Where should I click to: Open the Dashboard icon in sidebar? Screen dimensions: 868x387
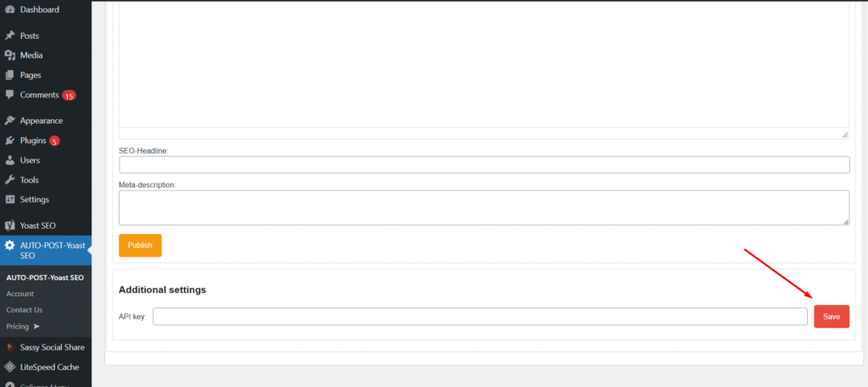[9, 10]
